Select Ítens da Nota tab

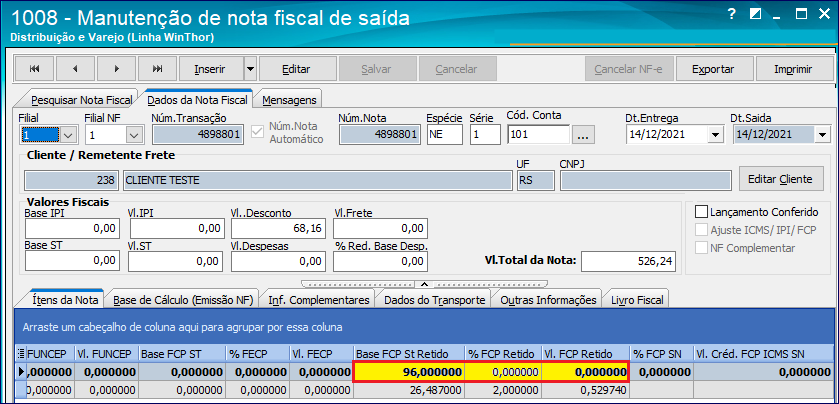coord(65,300)
